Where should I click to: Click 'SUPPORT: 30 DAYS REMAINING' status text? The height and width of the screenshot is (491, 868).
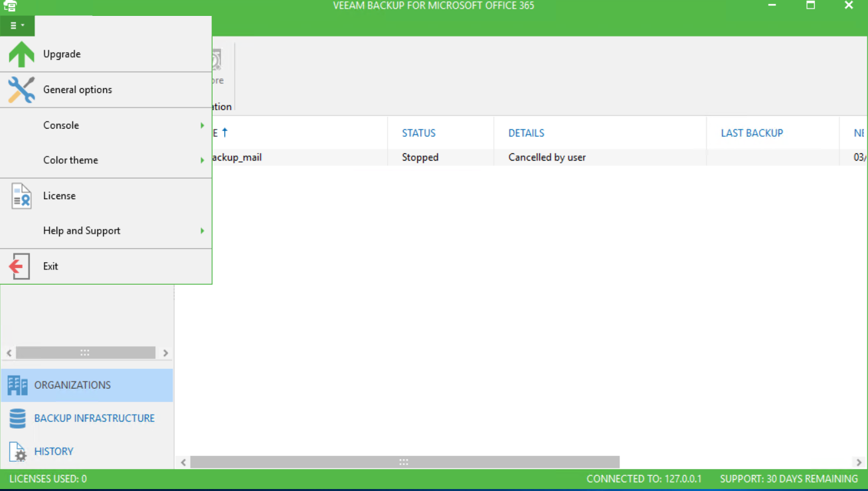(789, 478)
